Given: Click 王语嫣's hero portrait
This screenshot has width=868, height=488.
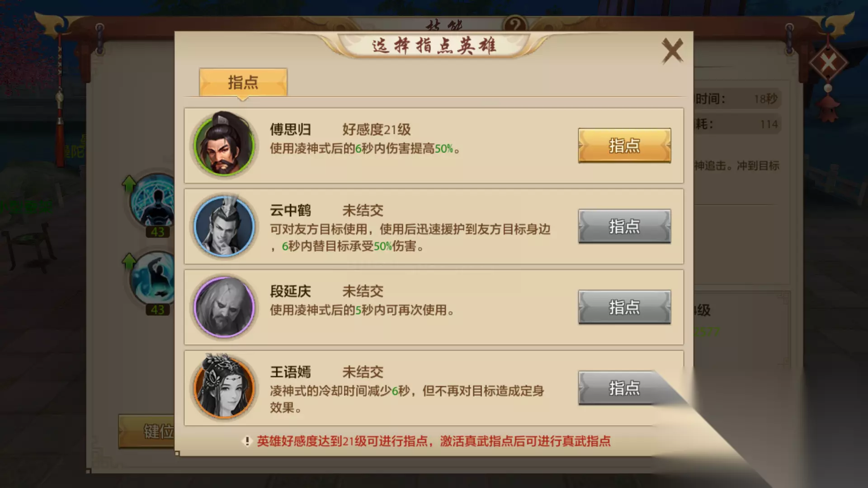Looking at the screenshot, I should pyautogui.click(x=224, y=387).
